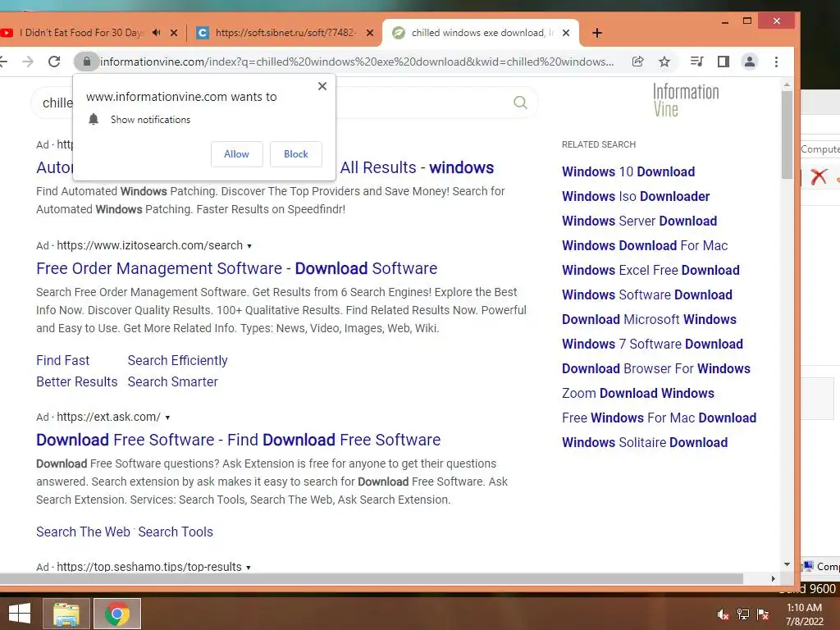Block notifications from informationvine.com
The image size is (840, 630).
[x=295, y=154]
